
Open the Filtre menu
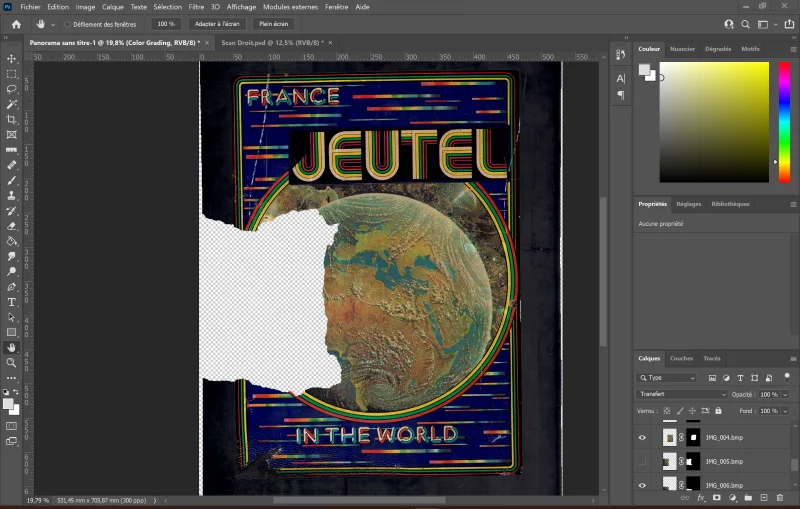click(198, 6)
